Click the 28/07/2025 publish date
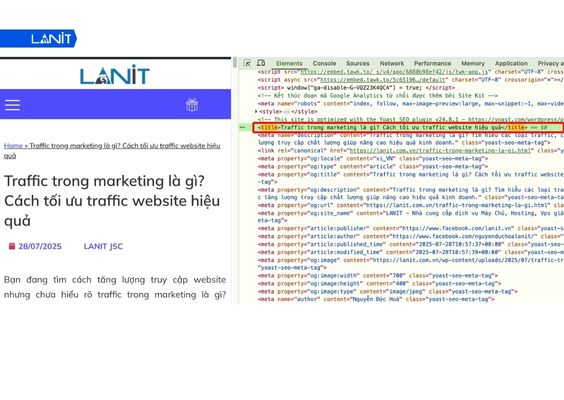The height and width of the screenshot is (400, 564). tap(40, 246)
